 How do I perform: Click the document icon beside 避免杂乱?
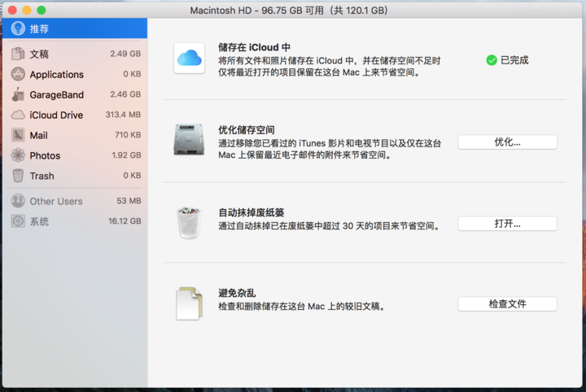coord(189,303)
